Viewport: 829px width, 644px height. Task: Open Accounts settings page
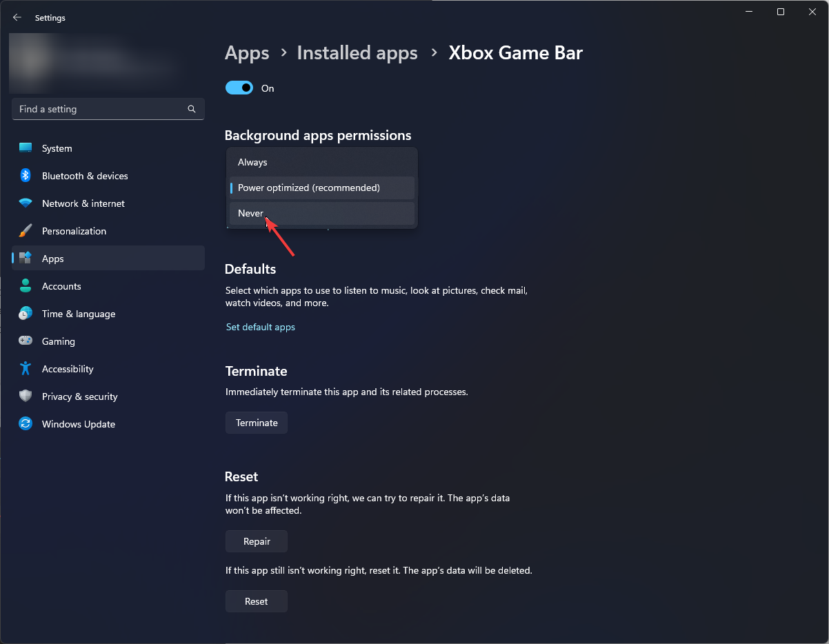(108, 286)
